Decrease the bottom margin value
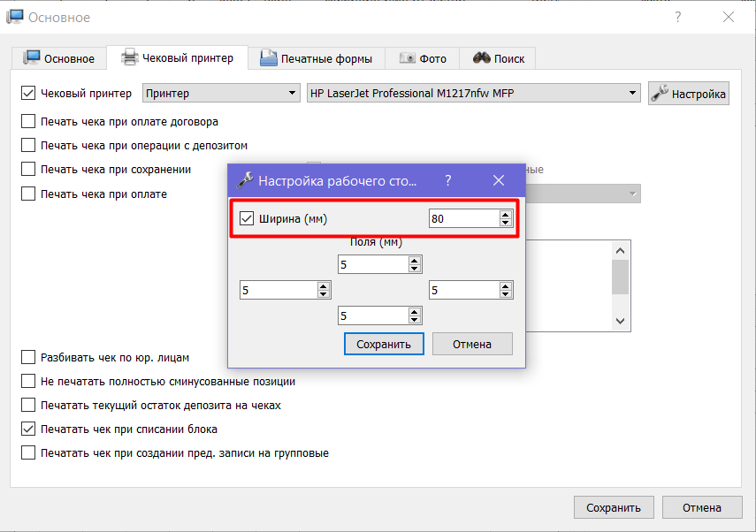756x532 pixels. point(414,320)
